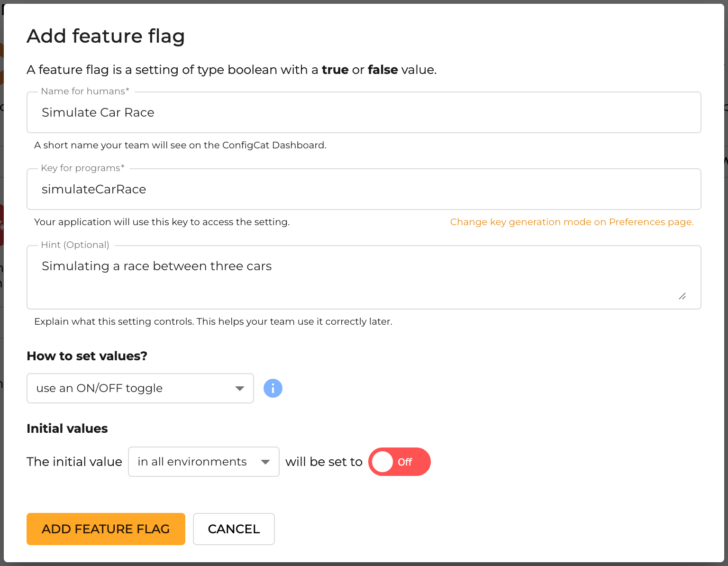Click the Hint textarea resize handle
This screenshot has height=566, width=728.
coord(682,296)
